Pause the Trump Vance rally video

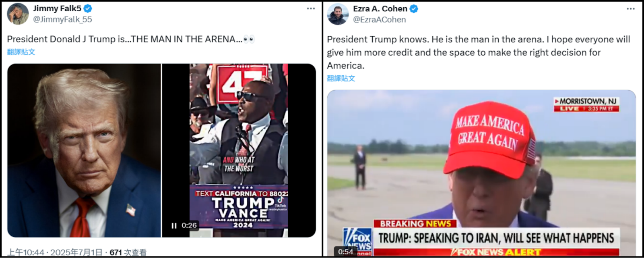[x=174, y=225]
